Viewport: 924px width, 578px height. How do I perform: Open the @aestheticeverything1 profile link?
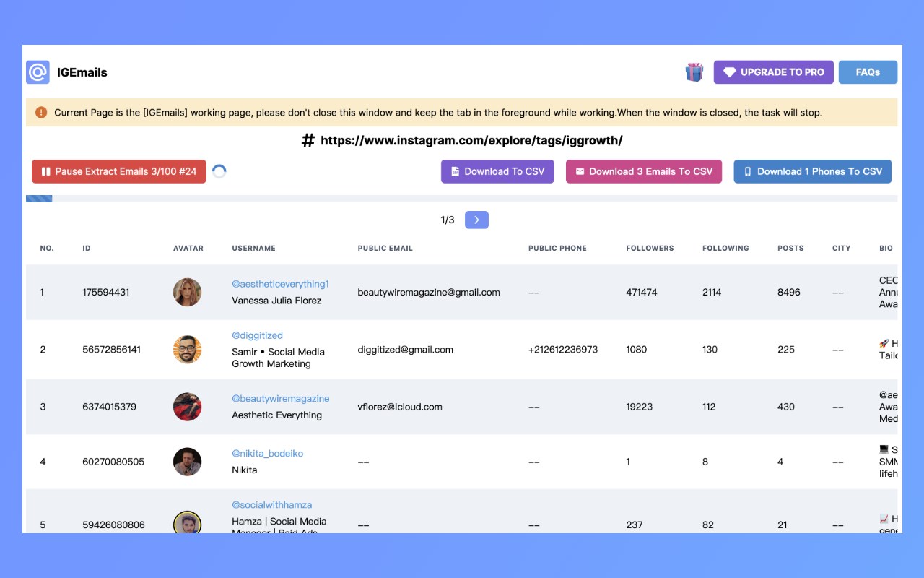click(x=280, y=284)
